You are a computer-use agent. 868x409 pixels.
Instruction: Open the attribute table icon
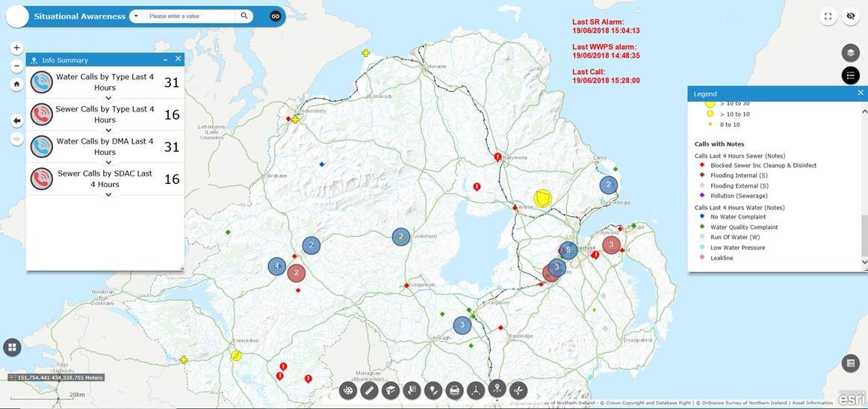point(850,363)
